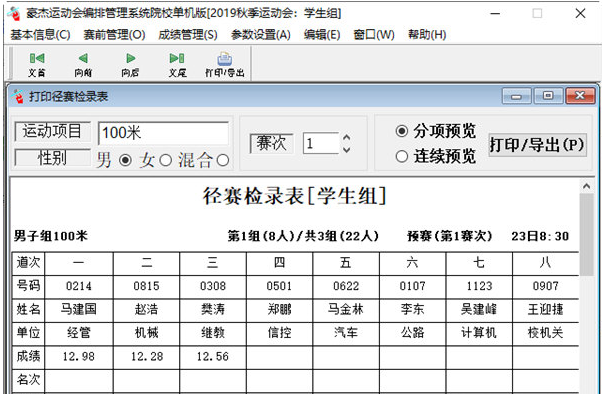
Task: Click the number cell 0907
Action: pyautogui.click(x=546, y=286)
